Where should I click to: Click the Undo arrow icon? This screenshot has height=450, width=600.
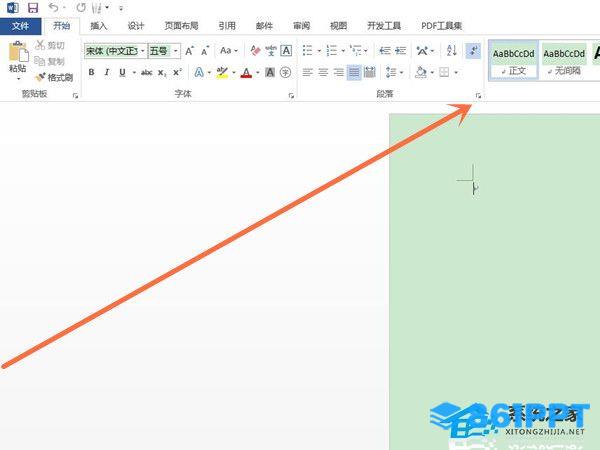click(x=54, y=7)
